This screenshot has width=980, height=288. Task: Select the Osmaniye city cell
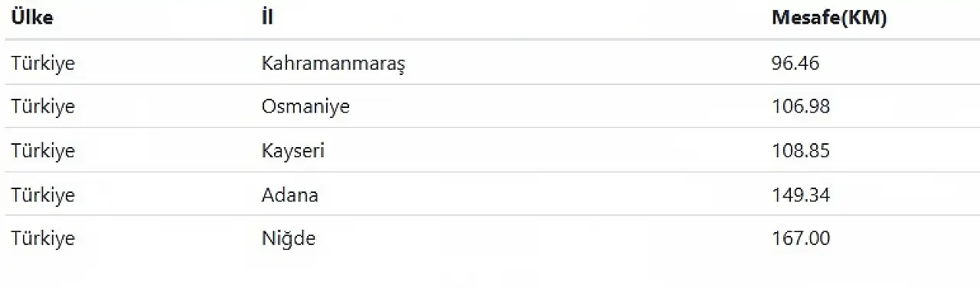(305, 106)
